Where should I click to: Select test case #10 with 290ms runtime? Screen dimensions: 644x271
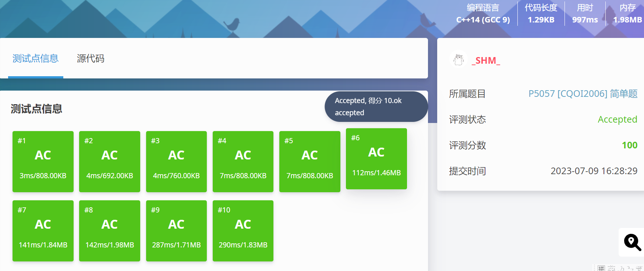coord(243,231)
